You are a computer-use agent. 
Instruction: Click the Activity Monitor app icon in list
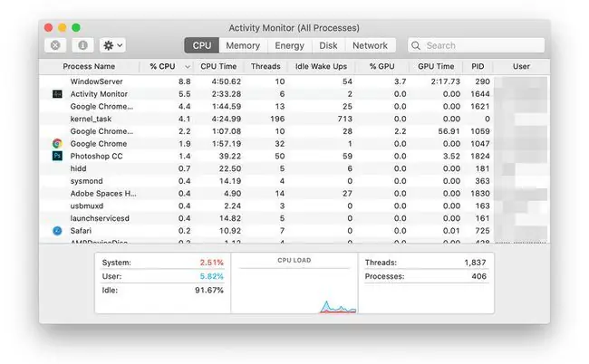(57, 94)
